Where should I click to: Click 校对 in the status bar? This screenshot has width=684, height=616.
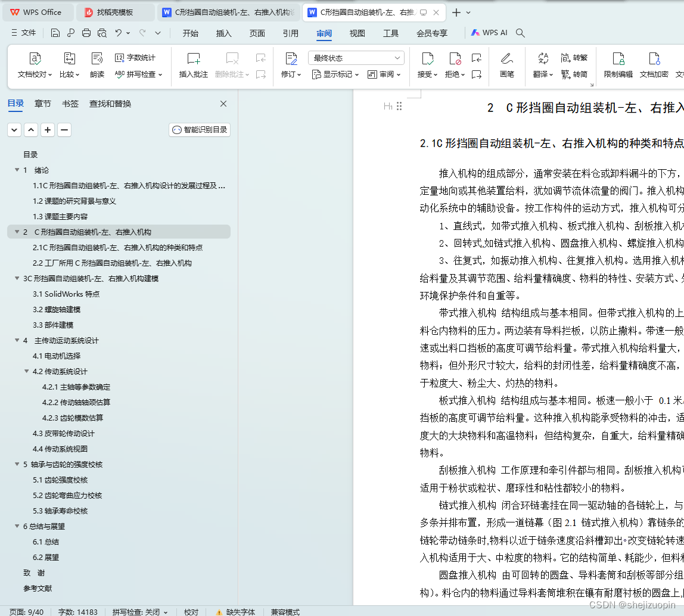tap(191, 612)
